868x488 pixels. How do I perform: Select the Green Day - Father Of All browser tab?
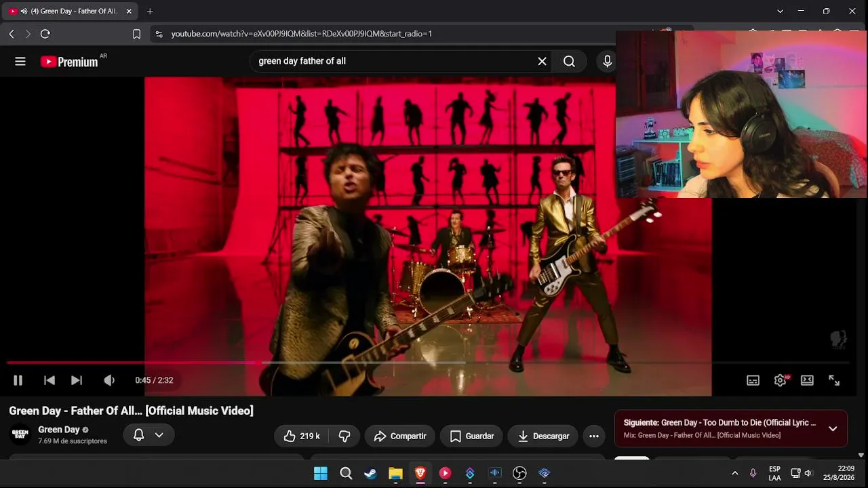coord(70,12)
